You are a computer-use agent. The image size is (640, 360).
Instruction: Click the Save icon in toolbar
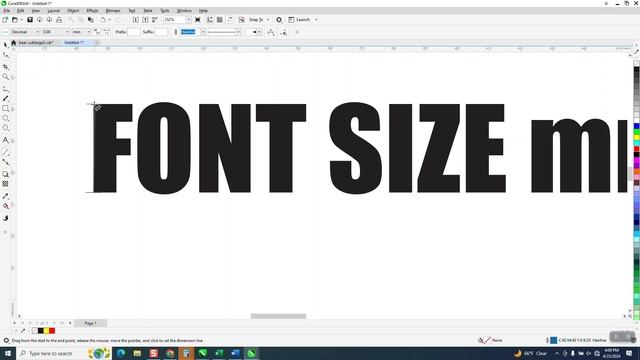[30, 20]
